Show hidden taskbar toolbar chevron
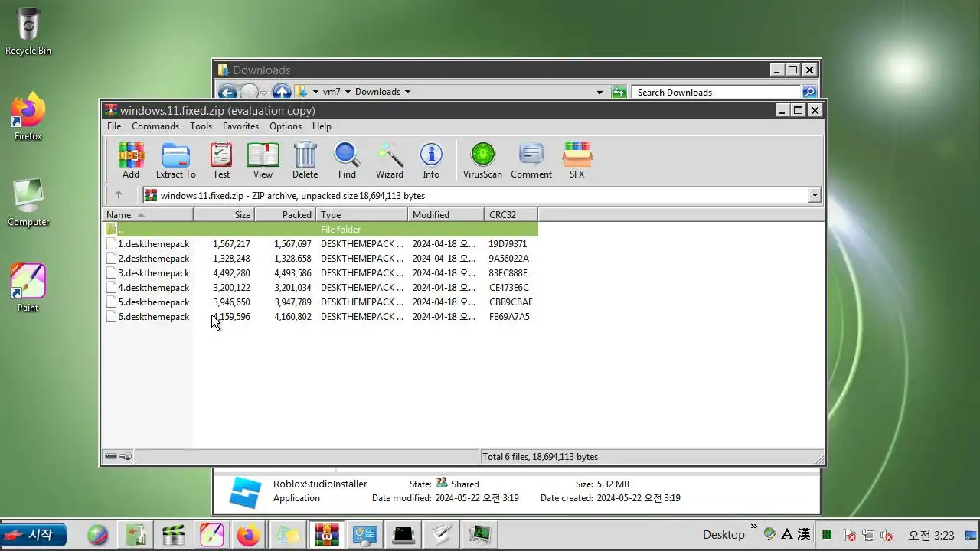Image resolution: width=980 pixels, height=551 pixels. click(754, 527)
